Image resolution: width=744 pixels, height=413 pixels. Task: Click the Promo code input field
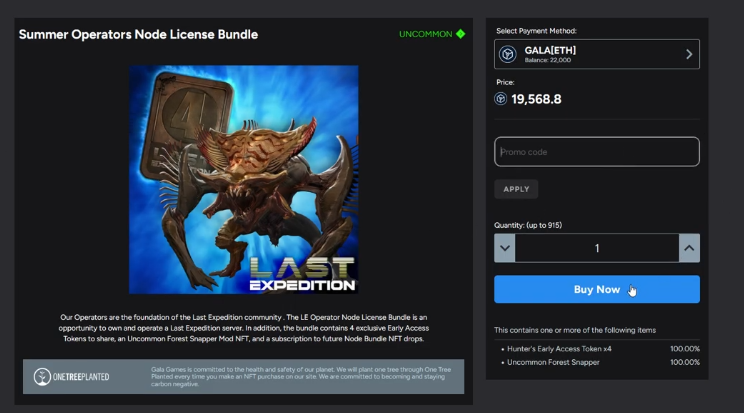[x=596, y=151]
